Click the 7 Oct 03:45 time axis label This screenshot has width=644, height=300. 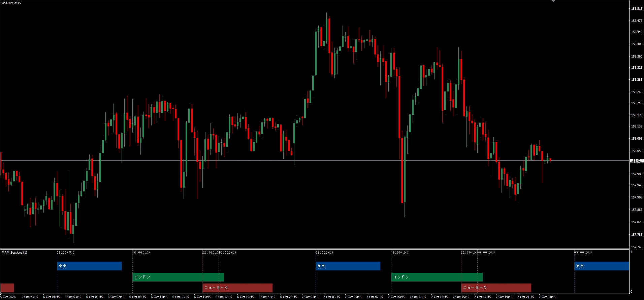pos(332,297)
